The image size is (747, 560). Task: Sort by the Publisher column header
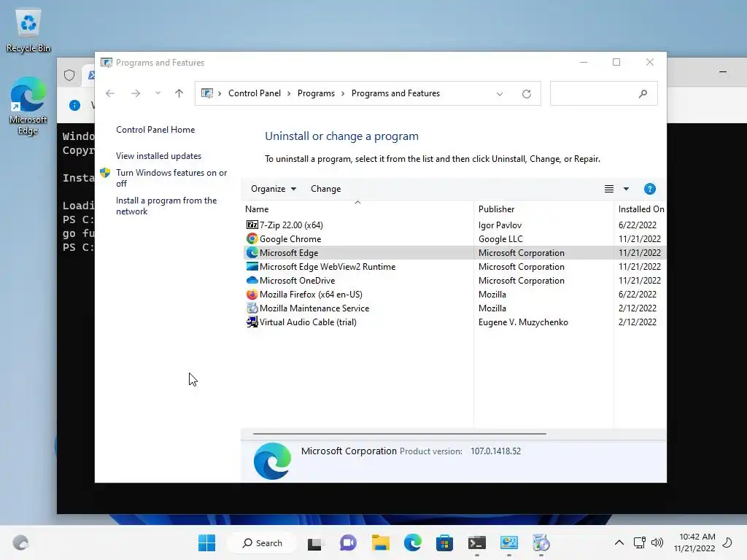(x=543, y=209)
